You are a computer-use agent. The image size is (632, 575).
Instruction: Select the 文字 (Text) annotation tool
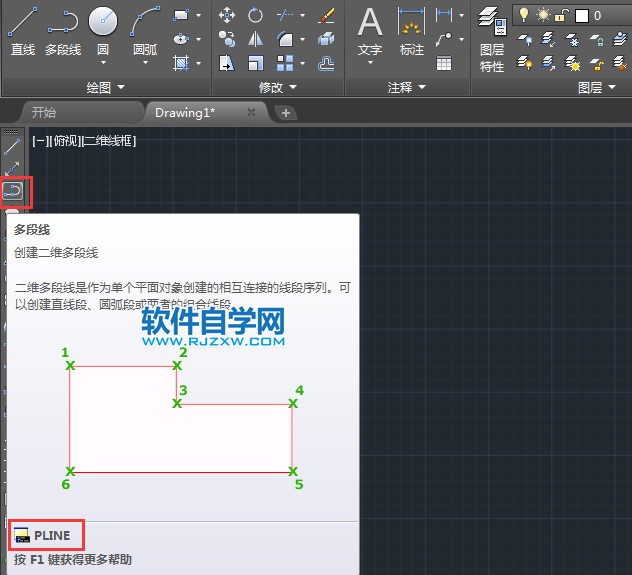click(x=370, y=30)
